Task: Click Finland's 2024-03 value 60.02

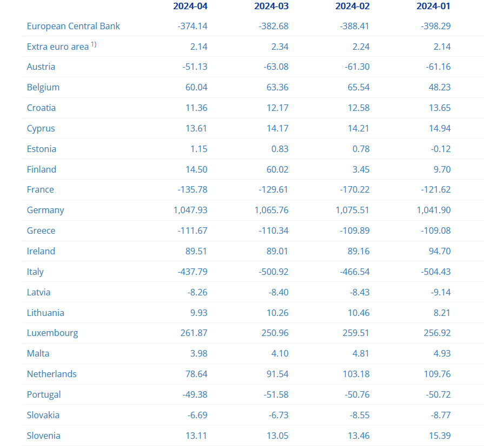Action: [277, 169]
